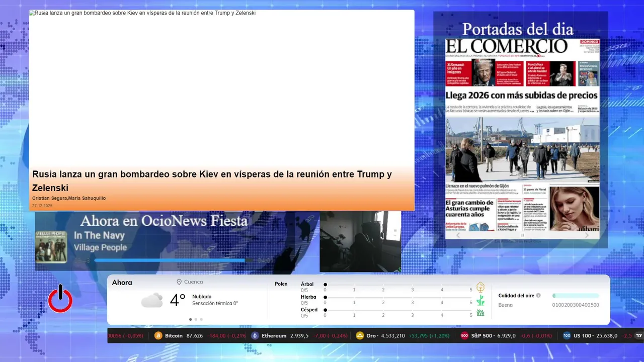This screenshot has height=362, width=644.
Task: Click the 4° temperature reading
Action: [x=178, y=300]
